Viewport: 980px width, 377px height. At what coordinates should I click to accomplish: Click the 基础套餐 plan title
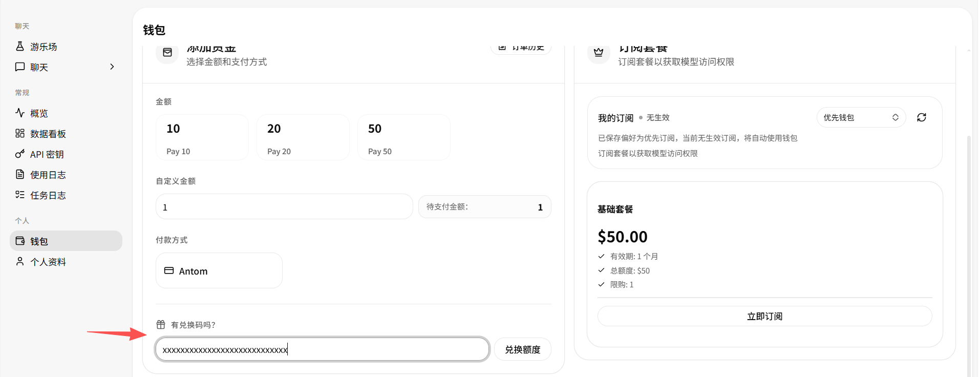615,209
